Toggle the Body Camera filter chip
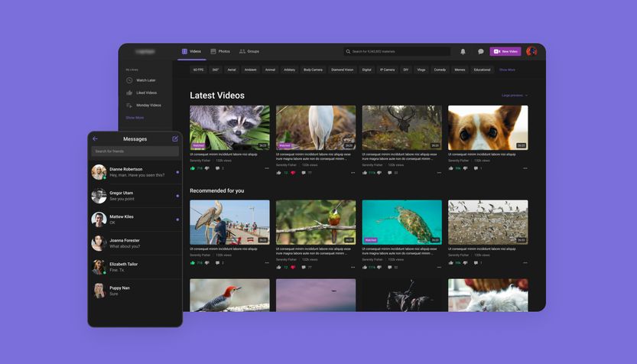 [x=313, y=70]
